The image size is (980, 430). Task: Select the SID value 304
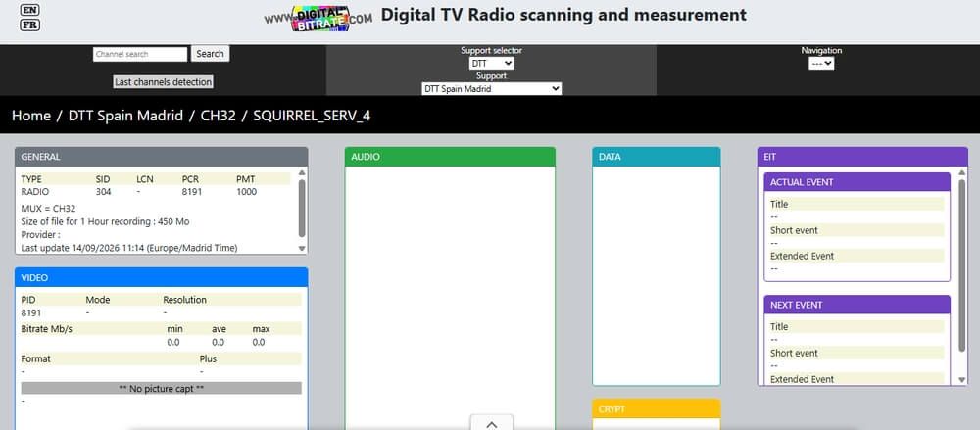[103, 192]
